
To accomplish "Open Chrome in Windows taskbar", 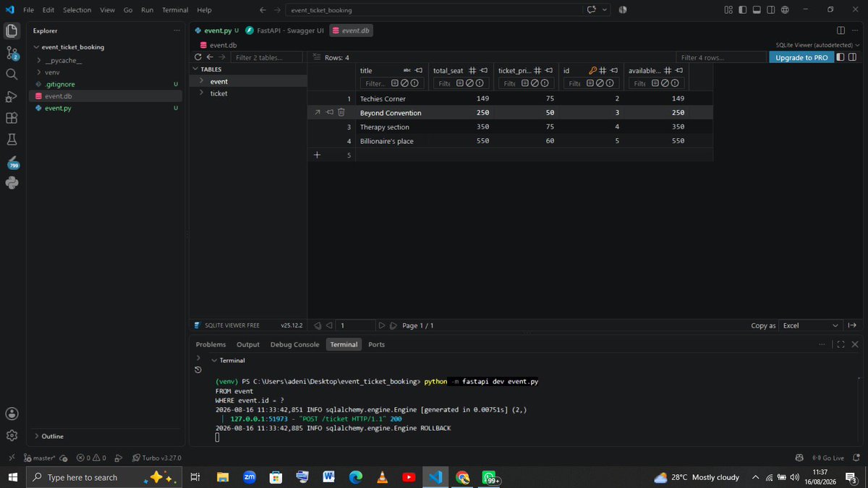I will pos(462,478).
